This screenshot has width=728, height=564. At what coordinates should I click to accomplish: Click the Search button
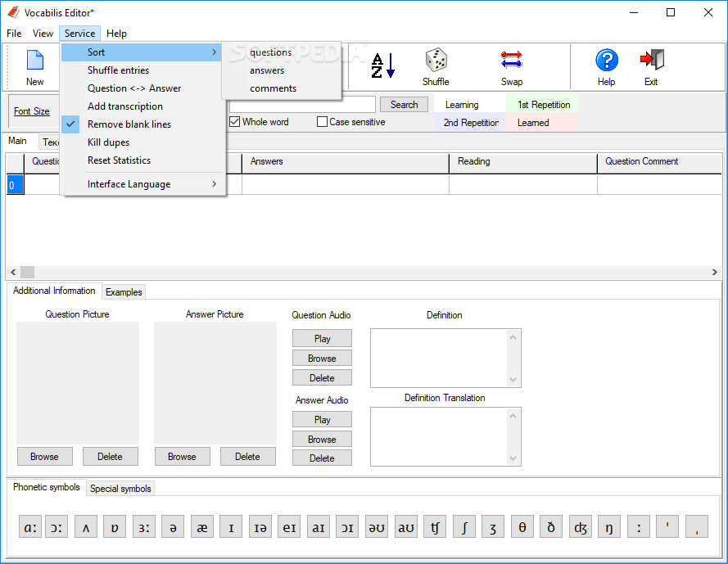pos(404,105)
